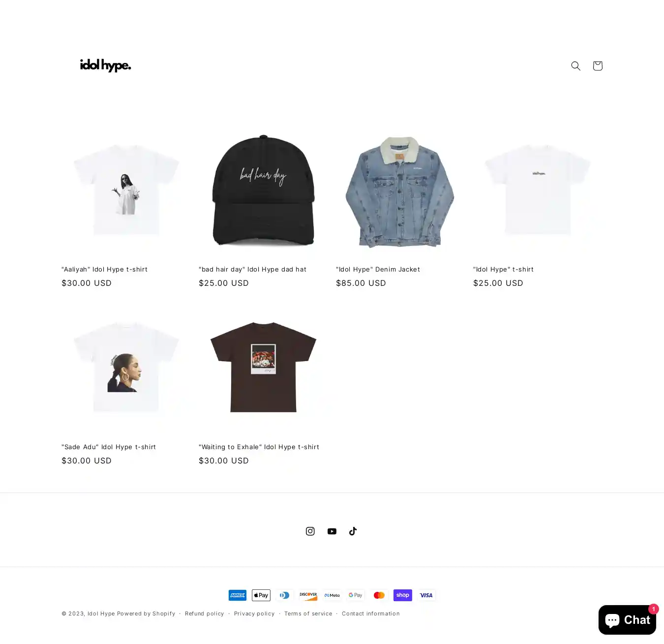This screenshot has width=664, height=644.
Task: Open the Privacy policy link
Action: tap(254, 613)
